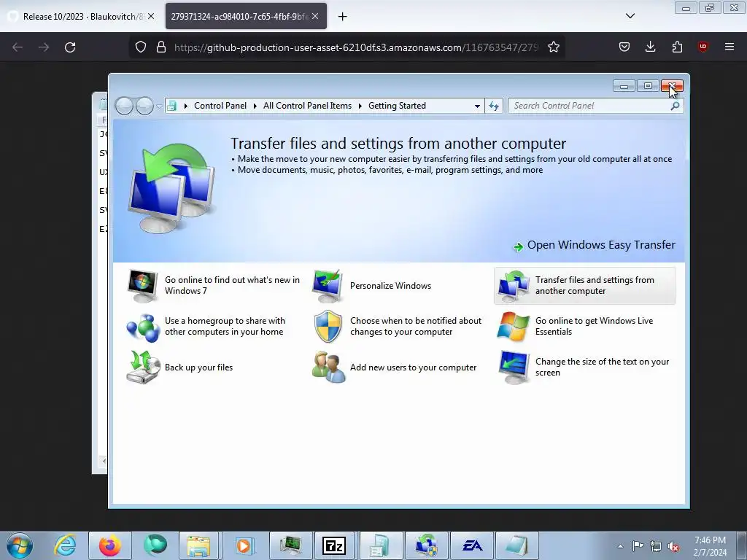Click the Windows 7 what's new monitor icon

142,286
